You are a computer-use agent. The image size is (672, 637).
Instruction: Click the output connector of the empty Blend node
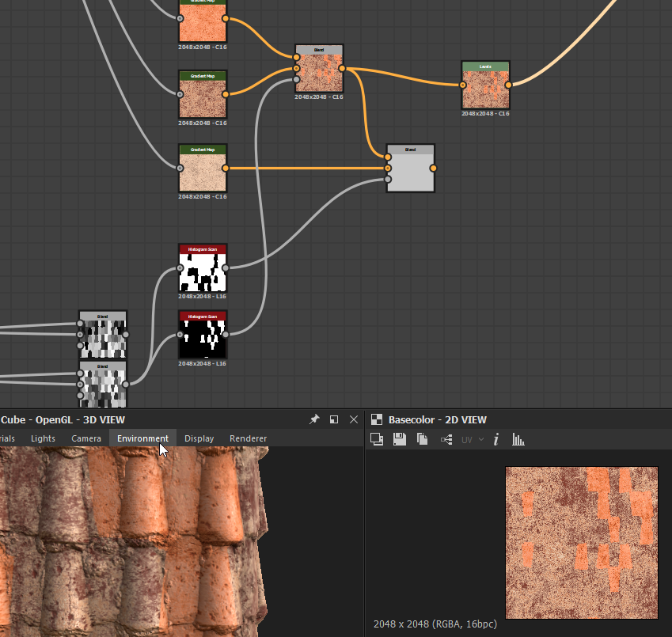(x=433, y=169)
